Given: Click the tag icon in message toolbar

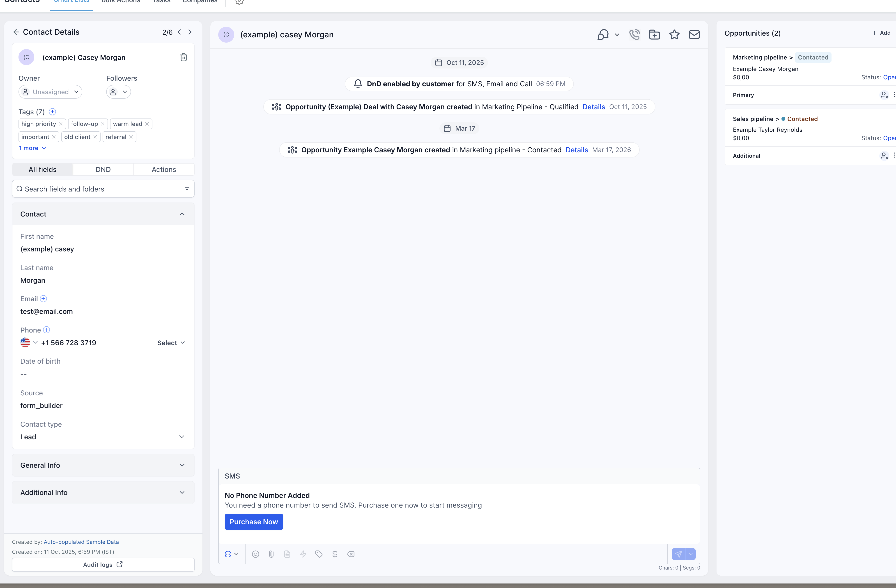Looking at the screenshot, I should point(319,554).
